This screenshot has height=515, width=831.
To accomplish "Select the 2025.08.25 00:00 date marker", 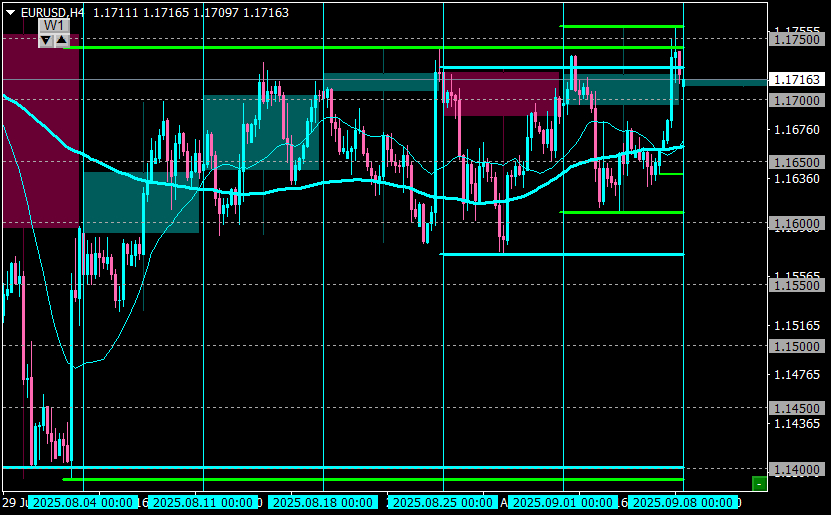I will tap(443, 502).
